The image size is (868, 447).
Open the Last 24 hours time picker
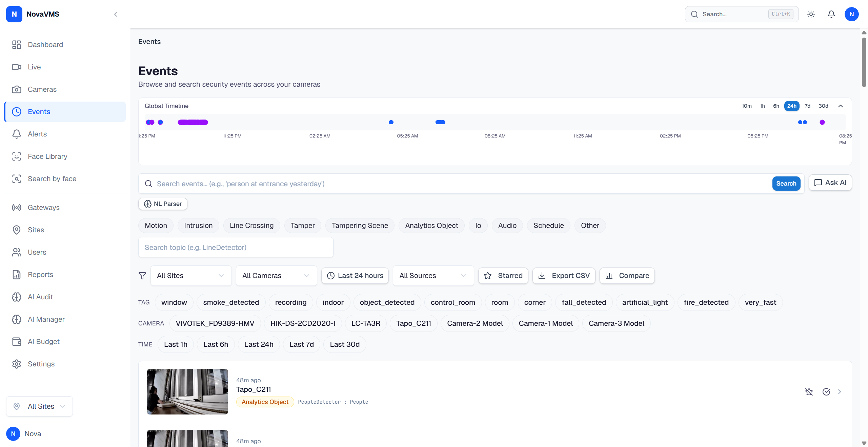(355, 276)
